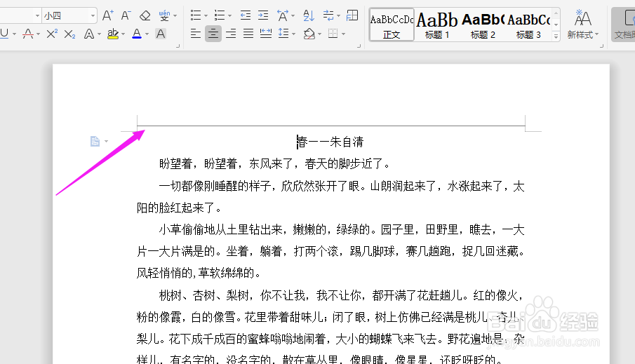This screenshot has height=364, width=635.
Task: Clear formatting with the eraser icon
Action: [x=145, y=16]
